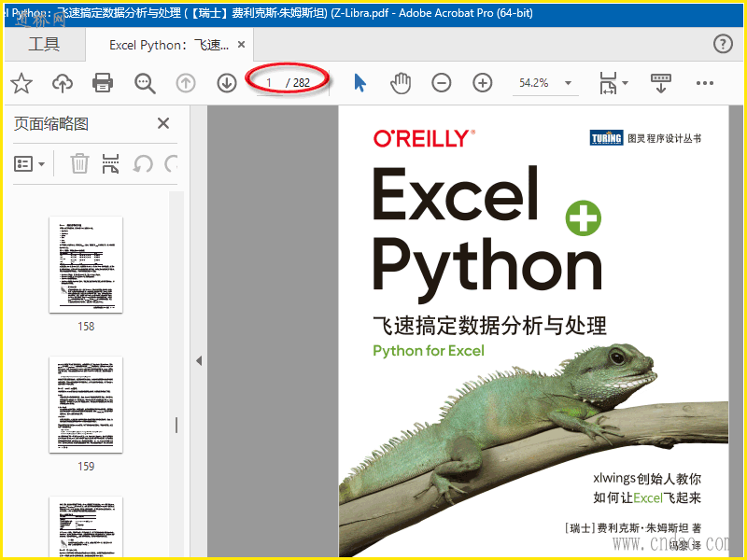This screenshot has width=747, height=560.
Task: Rotate page counterclockwise icon
Action: coord(143,164)
